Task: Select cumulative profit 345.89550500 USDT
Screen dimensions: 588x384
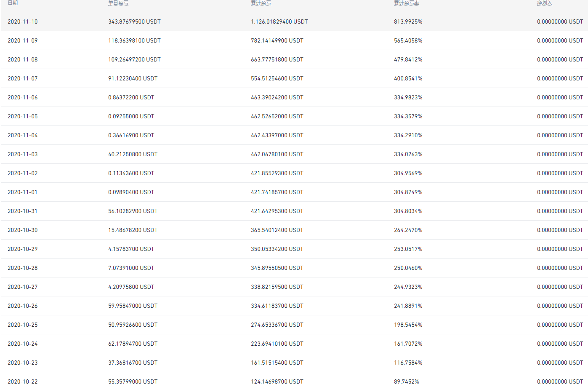Action: click(x=277, y=268)
